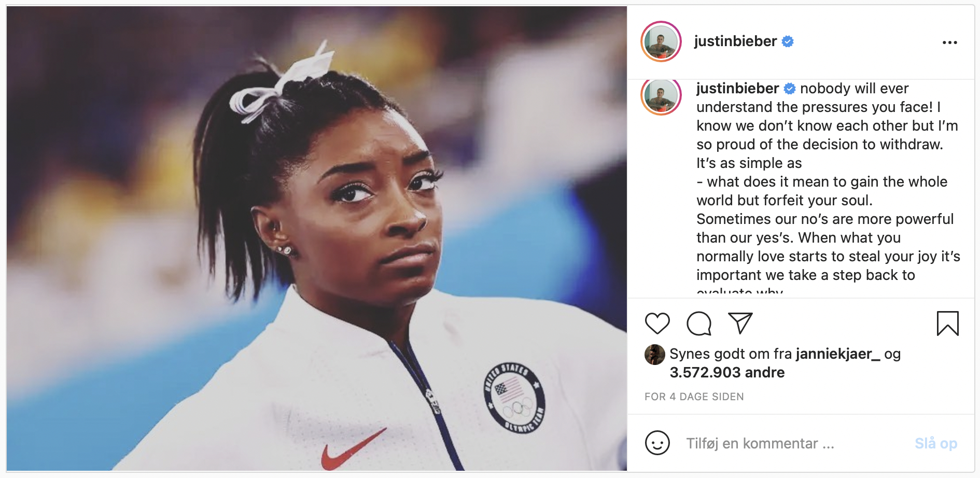The width and height of the screenshot is (980, 478).
Task: Click the gymnast photo in the post
Action: (x=317, y=238)
